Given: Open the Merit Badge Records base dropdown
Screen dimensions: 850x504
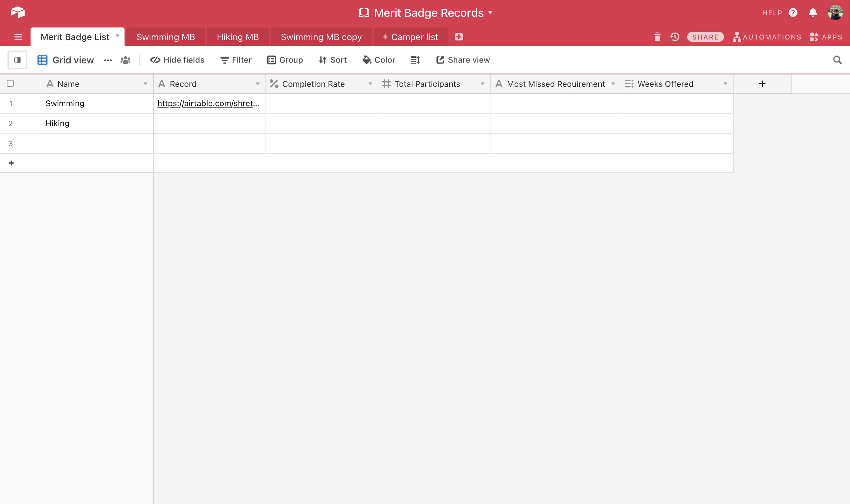Looking at the screenshot, I should (x=490, y=13).
